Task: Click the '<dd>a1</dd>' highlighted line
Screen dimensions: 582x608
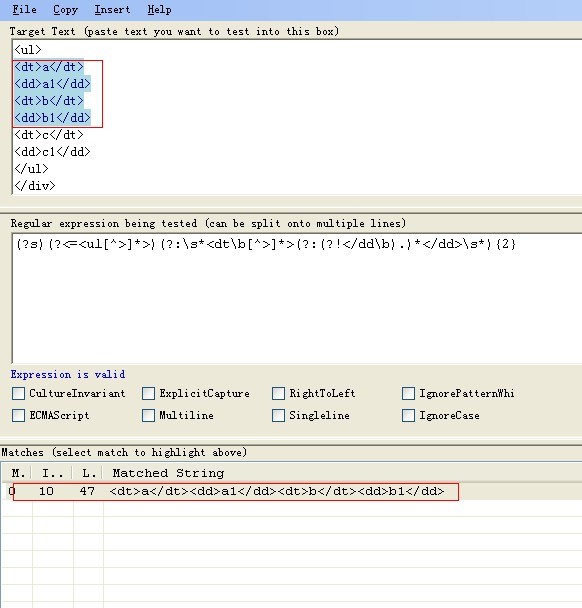Action: tap(52, 84)
